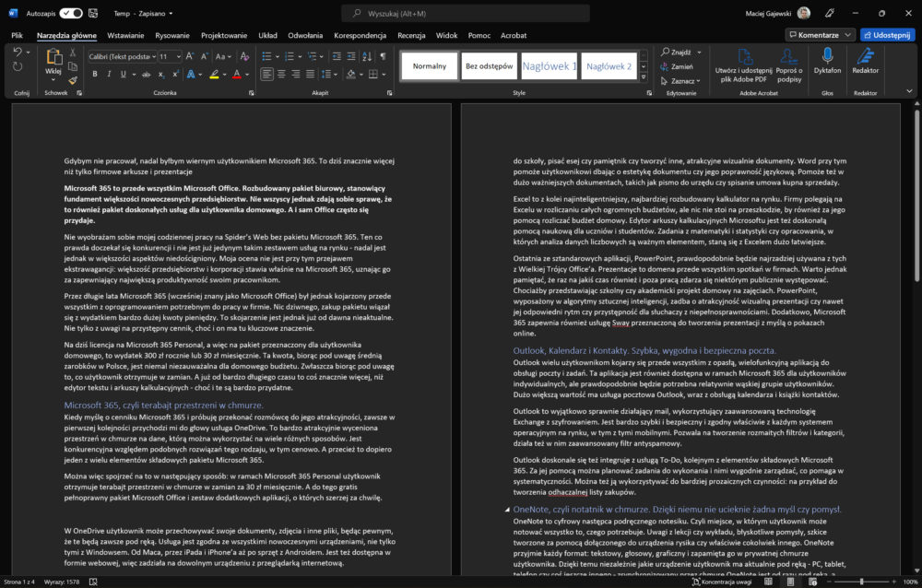Decrease font size with the smaller A
The image size is (922, 588).
click(x=204, y=56)
